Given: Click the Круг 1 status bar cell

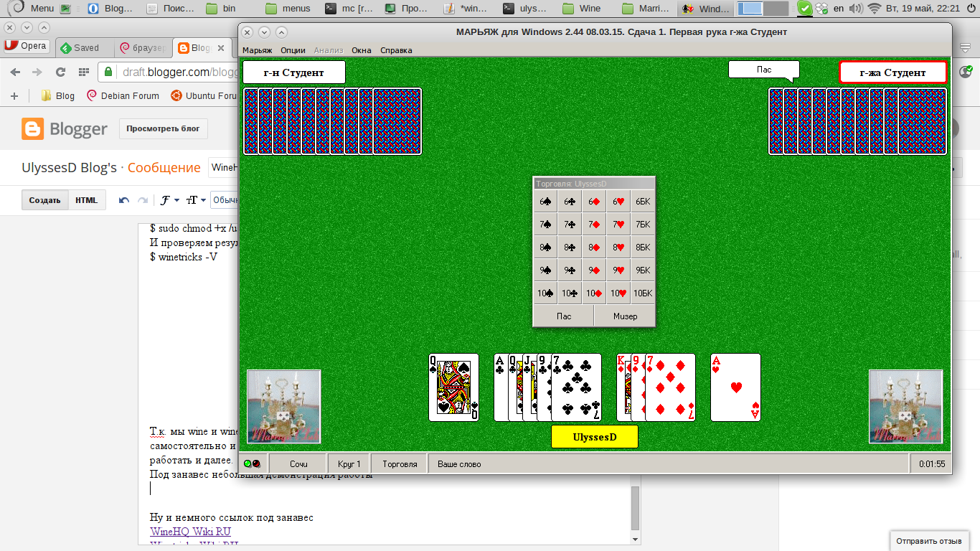Looking at the screenshot, I should (x=349, y=464).
